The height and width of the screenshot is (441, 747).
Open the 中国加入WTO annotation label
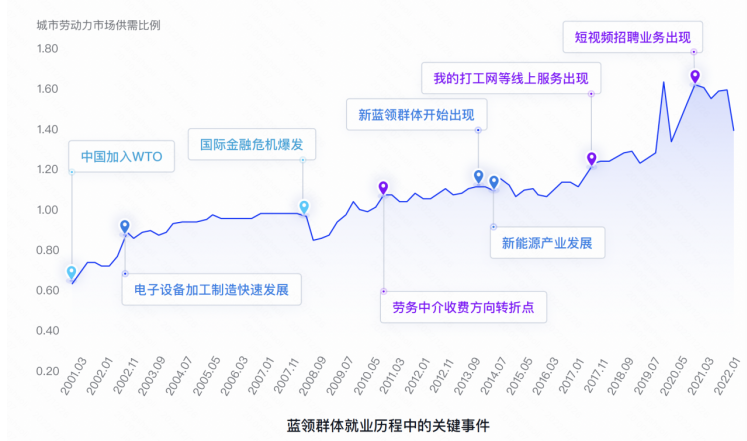click(121, 156)
